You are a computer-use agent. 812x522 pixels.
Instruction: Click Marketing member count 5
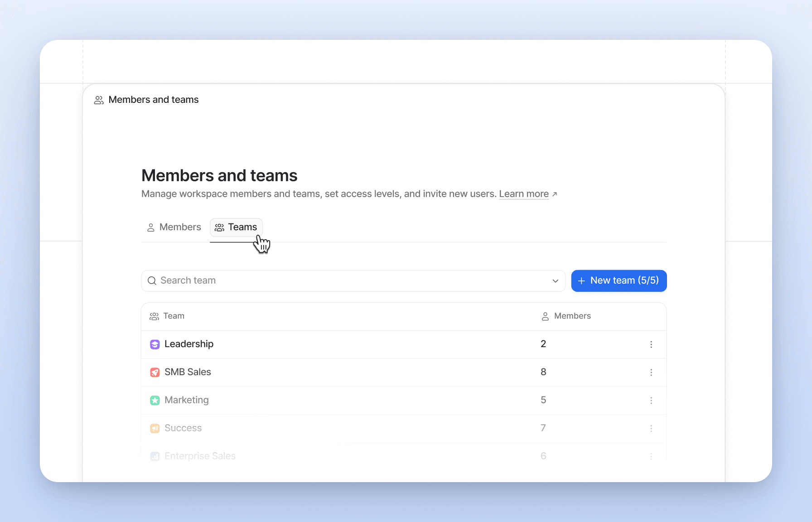[543, 400]
